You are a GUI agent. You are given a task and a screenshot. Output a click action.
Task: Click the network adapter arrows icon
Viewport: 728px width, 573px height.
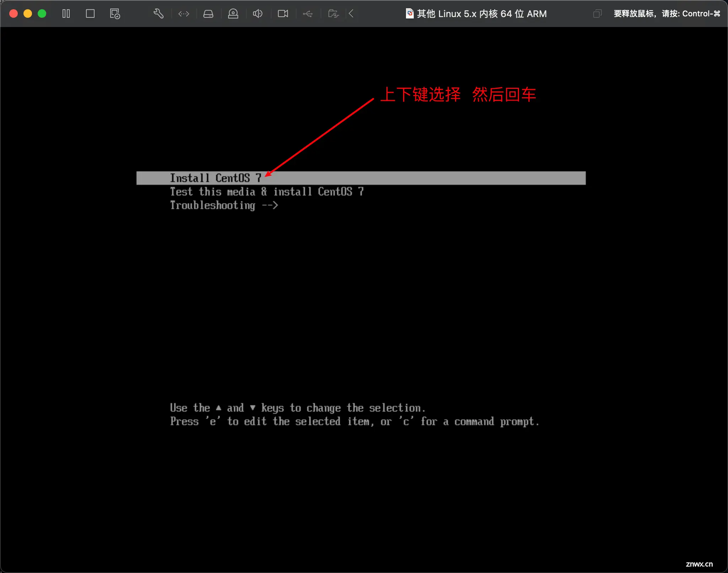click(x=184, y=14)
